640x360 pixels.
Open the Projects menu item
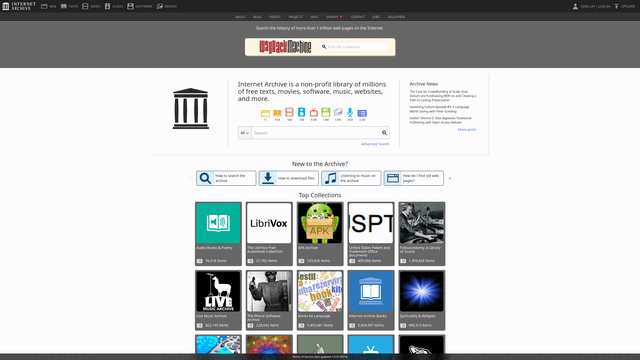pos(296,17)
